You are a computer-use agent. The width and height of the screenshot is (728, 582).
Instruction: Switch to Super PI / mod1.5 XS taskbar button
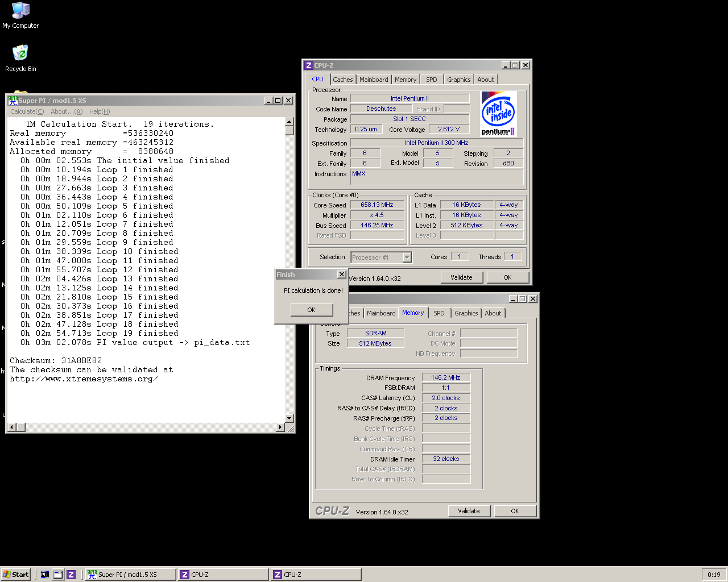pyautogui.click(x=130, y=575)
